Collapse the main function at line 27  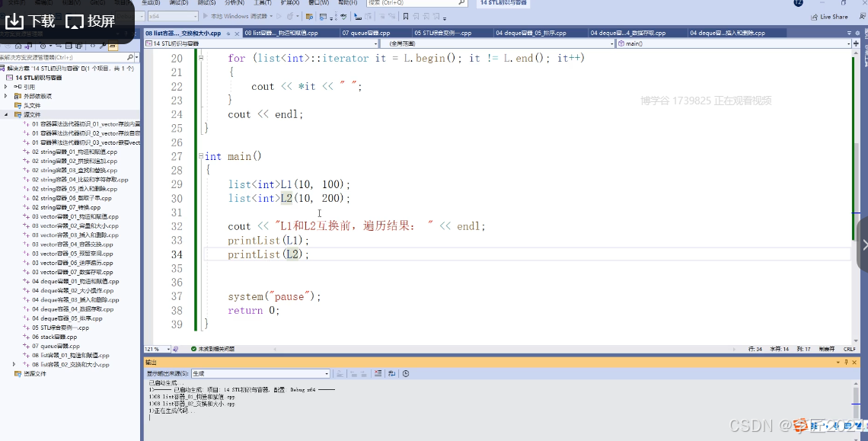click(x=201, y=156)
